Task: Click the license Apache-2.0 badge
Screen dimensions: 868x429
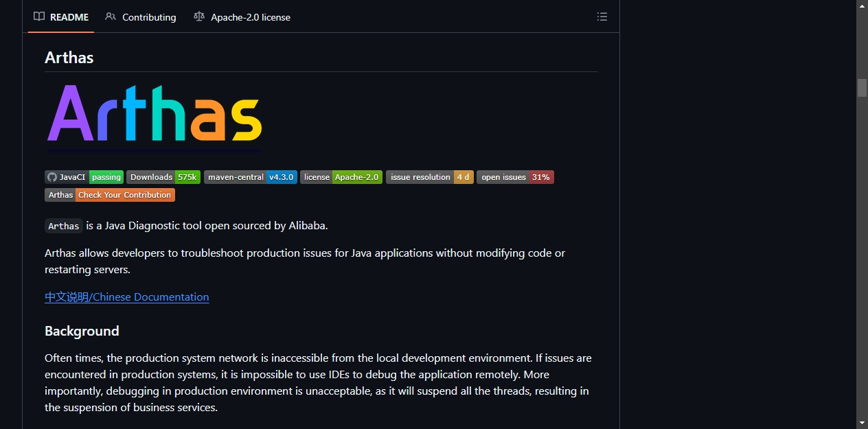Action: pyautogui.click(x=341, y=177)
